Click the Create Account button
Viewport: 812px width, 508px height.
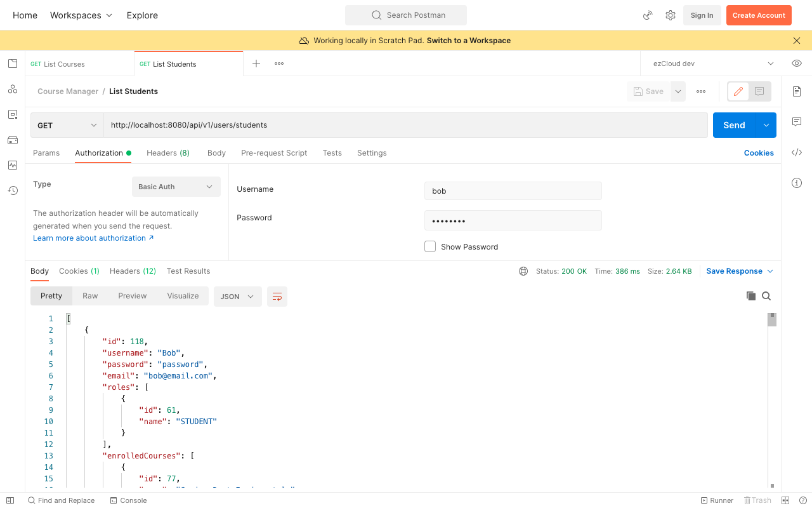click(759, 15)
